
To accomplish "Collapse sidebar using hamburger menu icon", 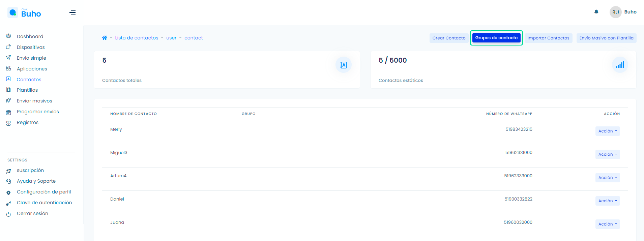I will 72,13.
